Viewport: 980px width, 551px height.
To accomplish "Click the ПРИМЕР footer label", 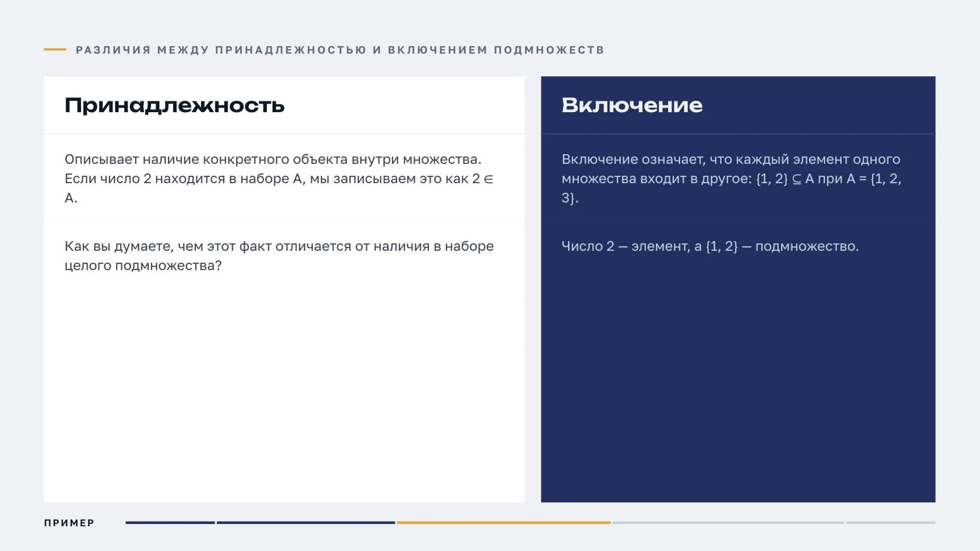I will coord(69,523).
